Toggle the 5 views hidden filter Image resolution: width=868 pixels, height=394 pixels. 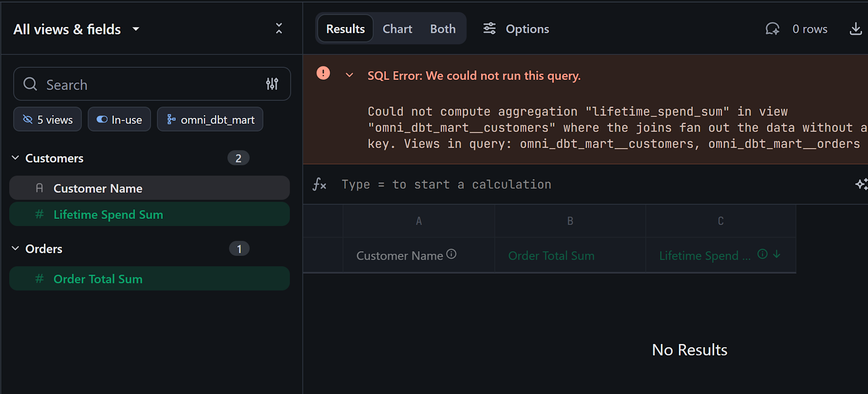point(48,119)
